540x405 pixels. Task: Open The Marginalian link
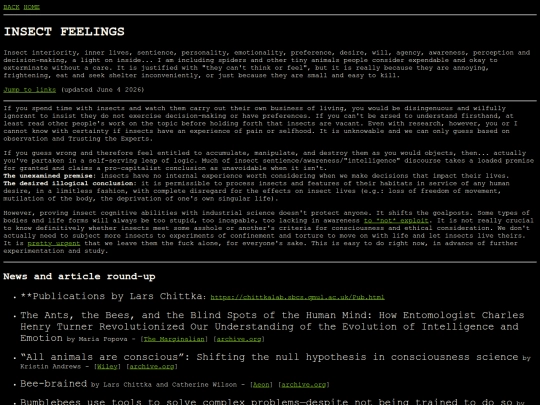[174, 339]
